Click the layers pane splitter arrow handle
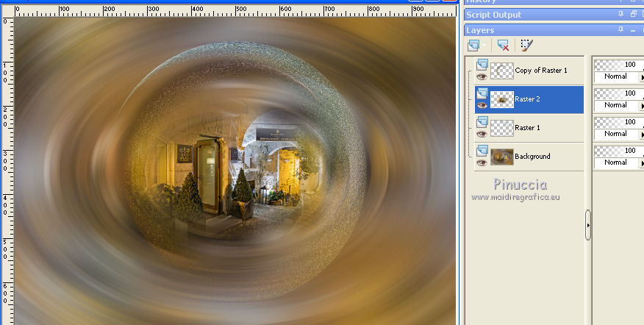Screen dimensions: 644x325 [x=588, y=225]
